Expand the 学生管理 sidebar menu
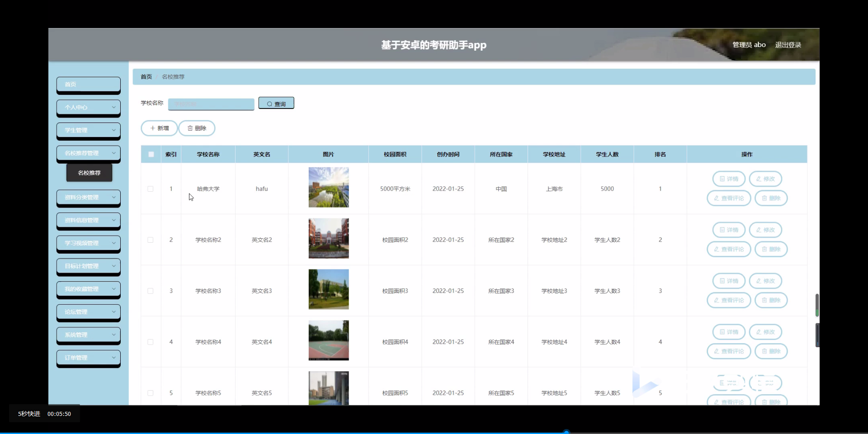 88,130
